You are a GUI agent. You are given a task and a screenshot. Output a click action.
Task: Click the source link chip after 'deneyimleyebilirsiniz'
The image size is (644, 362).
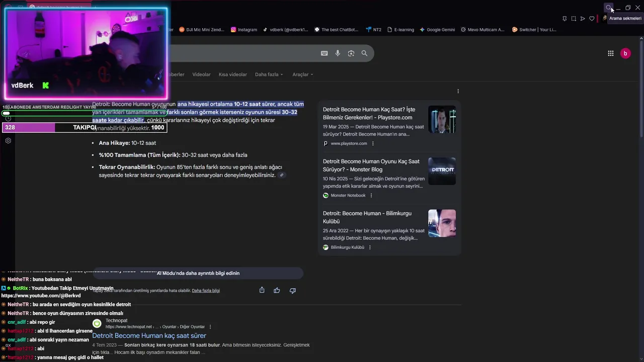pyautogui.click(x=282, y=175)
